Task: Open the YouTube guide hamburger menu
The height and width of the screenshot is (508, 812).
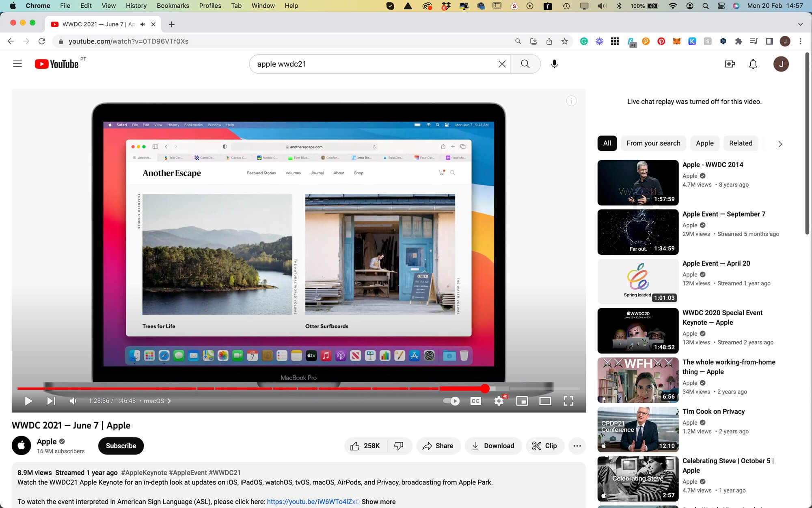Action: [x=17, y=64]
